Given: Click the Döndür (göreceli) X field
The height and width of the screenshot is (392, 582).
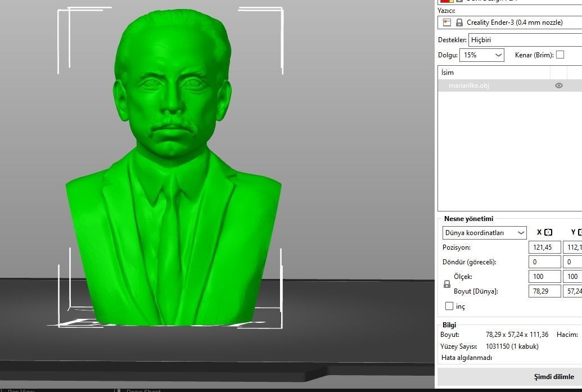Looking at the screenshot, I should tap(544, 262).
